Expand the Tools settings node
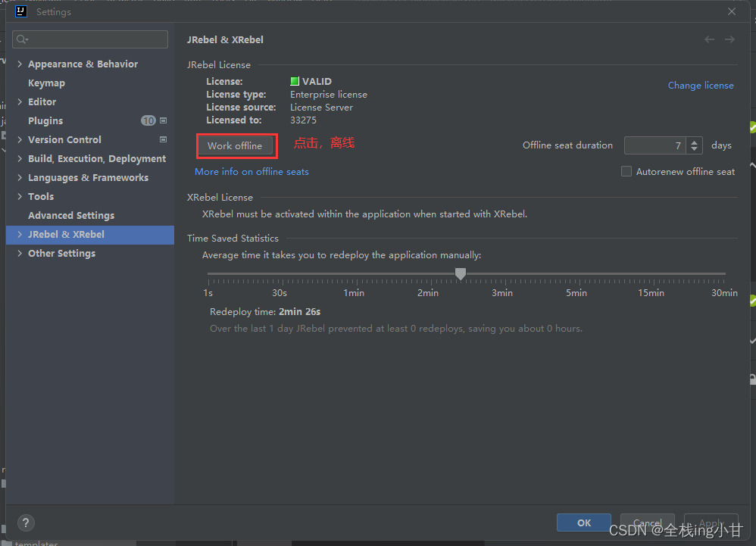Screen dimensions: 756x546 click(x=20, y=196)
